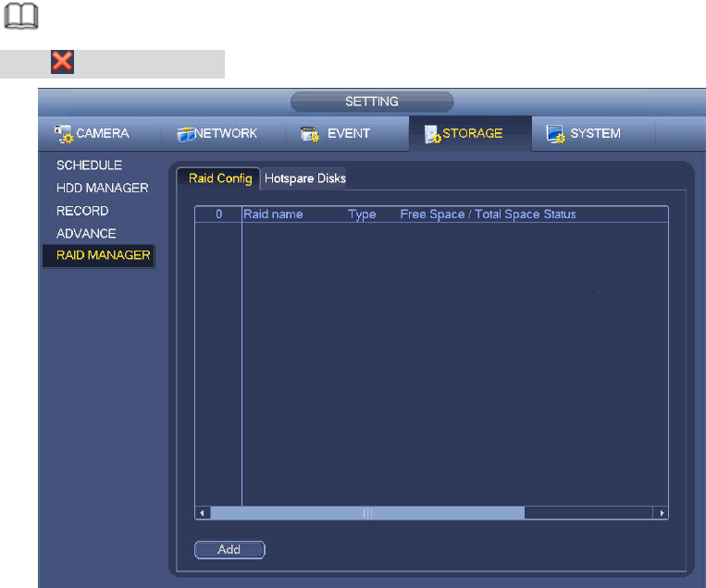Switch to the NETWORK tab

223,134
